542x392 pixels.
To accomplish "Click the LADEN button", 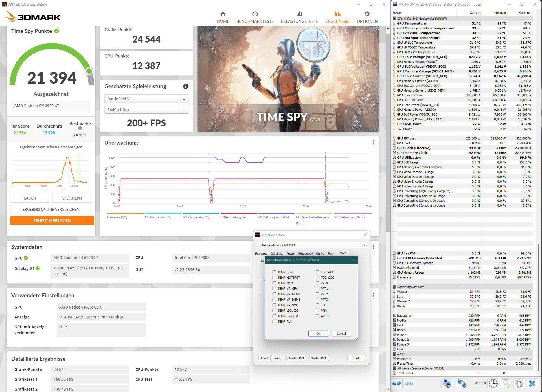I will click(x=30, y=198).
